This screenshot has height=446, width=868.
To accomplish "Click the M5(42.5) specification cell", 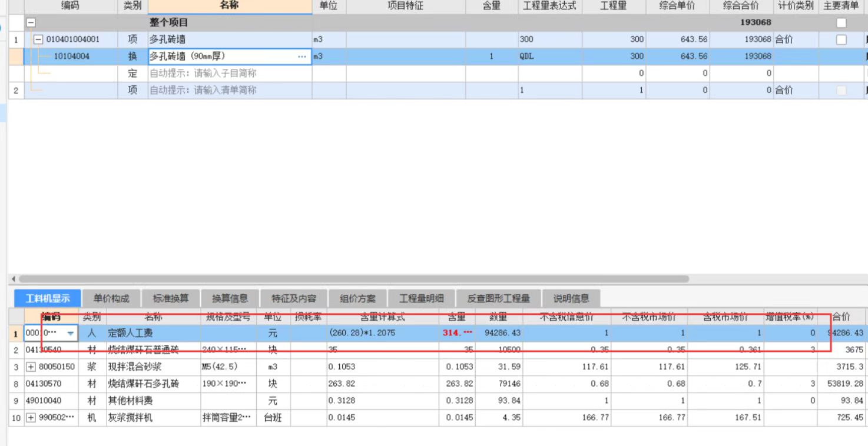I will pos(228,367).
